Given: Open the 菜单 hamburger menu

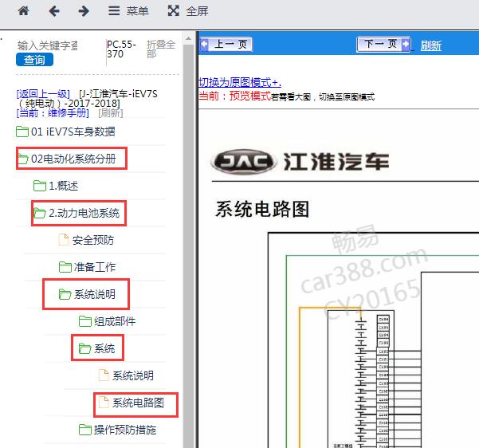Looking at the screenshot, I should pos(128,11).
